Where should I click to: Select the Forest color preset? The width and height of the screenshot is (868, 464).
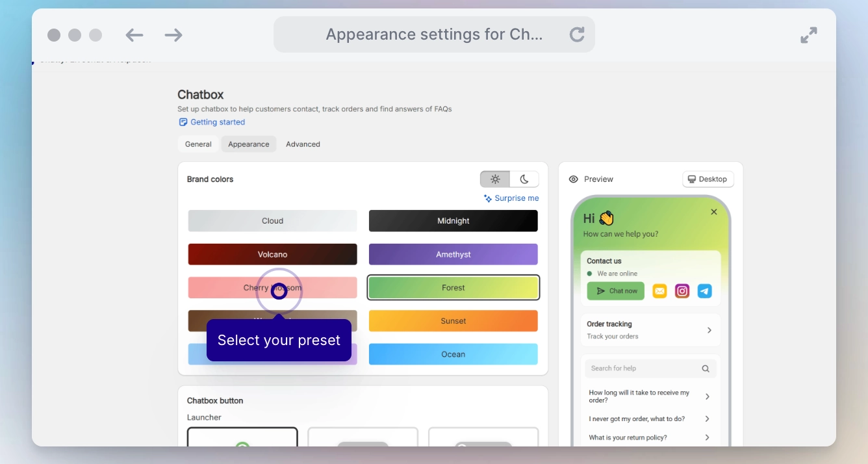click(x=453, y=288)
